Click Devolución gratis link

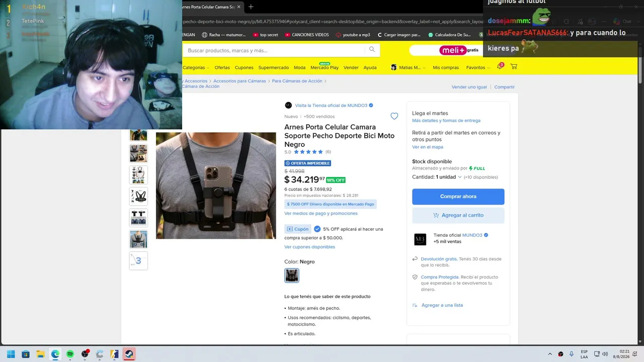coord(439,259)
